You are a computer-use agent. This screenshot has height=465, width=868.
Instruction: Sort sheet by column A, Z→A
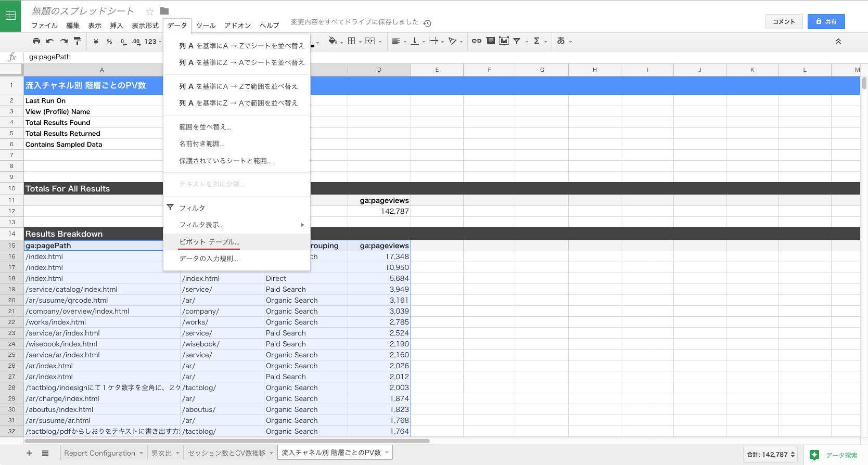[x=237, y=62]
